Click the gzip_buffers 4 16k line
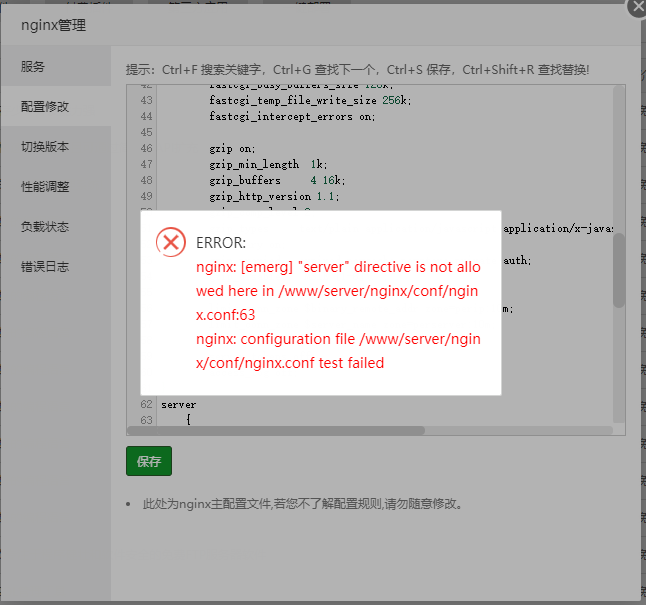Image resolution: width=646 pixels, height=605 pixels. 277,181
